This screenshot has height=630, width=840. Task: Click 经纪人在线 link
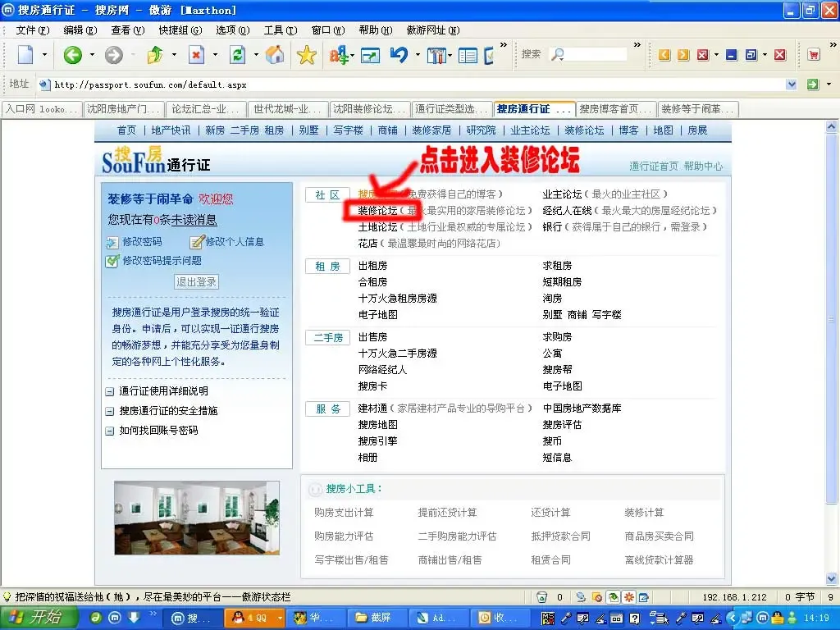567,211
